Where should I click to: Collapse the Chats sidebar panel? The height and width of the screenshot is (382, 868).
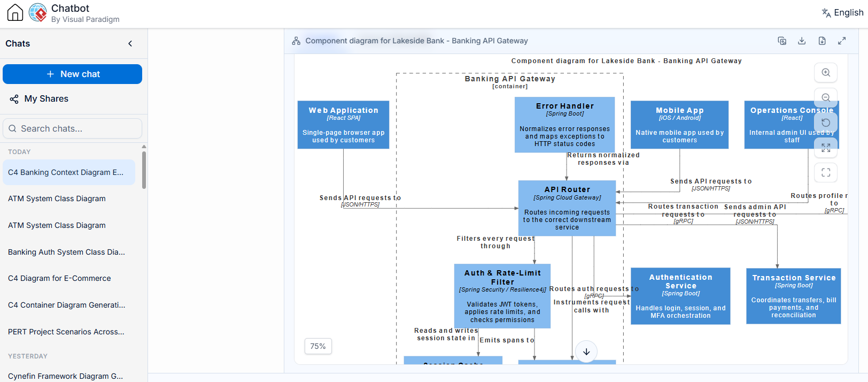click(x=130, y=43)
